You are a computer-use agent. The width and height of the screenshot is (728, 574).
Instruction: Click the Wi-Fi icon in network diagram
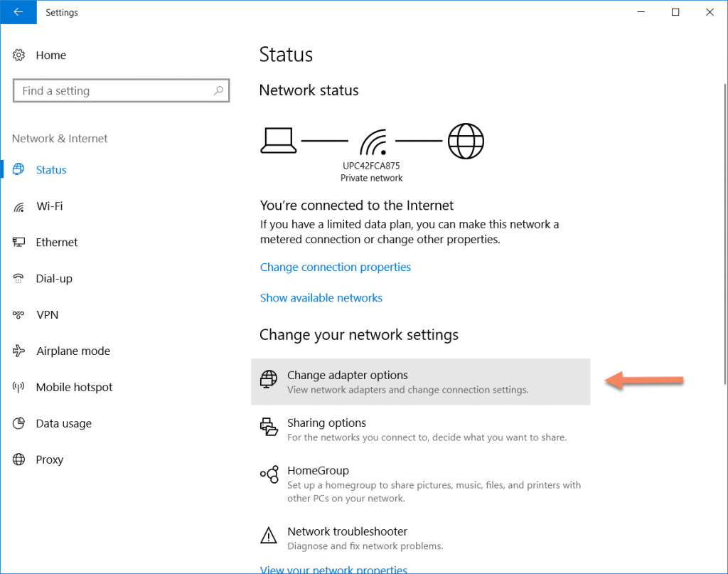coord(373,142)
